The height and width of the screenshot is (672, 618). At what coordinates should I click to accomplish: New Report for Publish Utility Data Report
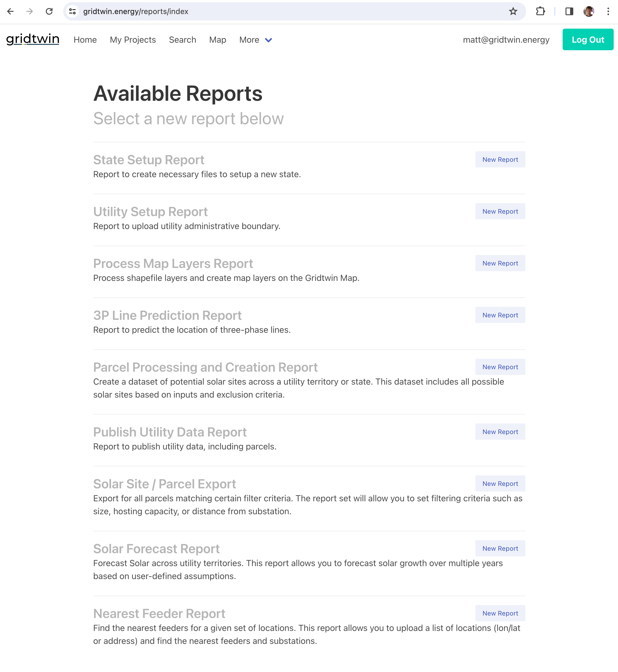[500, 432]
